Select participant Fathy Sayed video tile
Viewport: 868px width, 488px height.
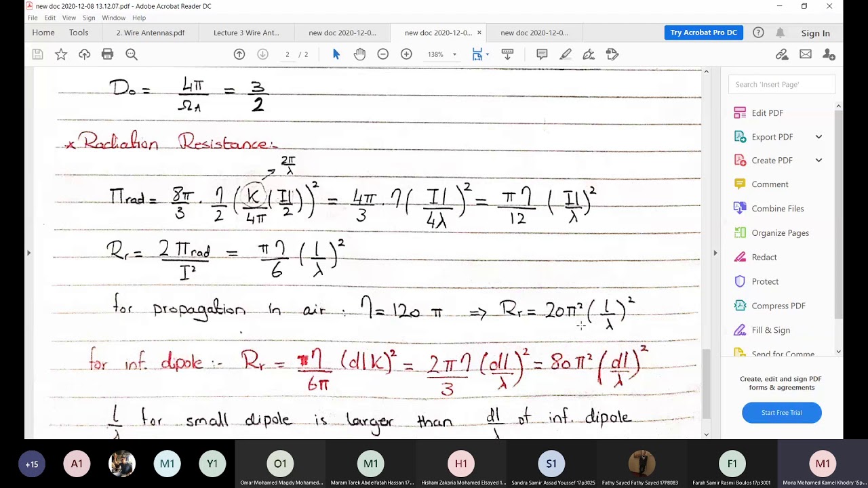pyautogui.click(x=641, y=464)
